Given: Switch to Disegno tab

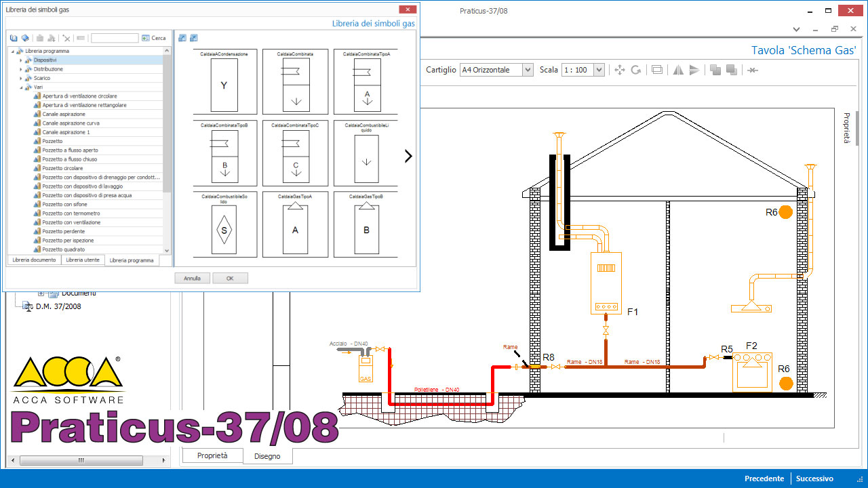Looking at the screenshot, I should tap(267, 456).
